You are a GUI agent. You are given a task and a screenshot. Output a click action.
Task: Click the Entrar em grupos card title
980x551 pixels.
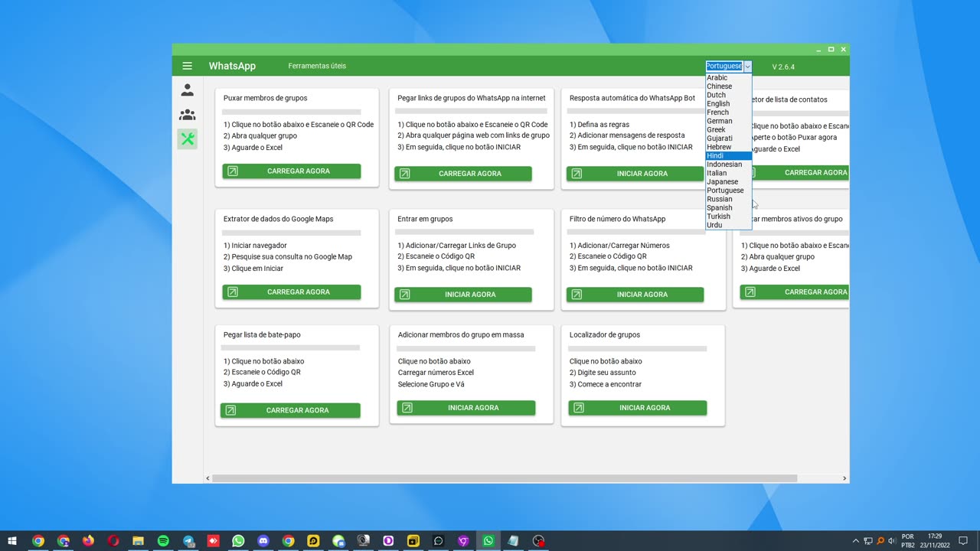tap(425, 219)
